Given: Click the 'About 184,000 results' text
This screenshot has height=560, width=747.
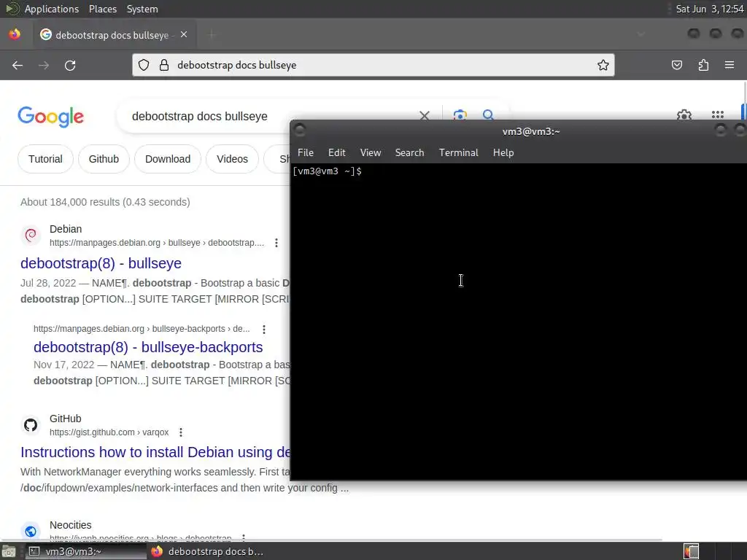Looking at the screenshot, I should [x=105, y=202].
